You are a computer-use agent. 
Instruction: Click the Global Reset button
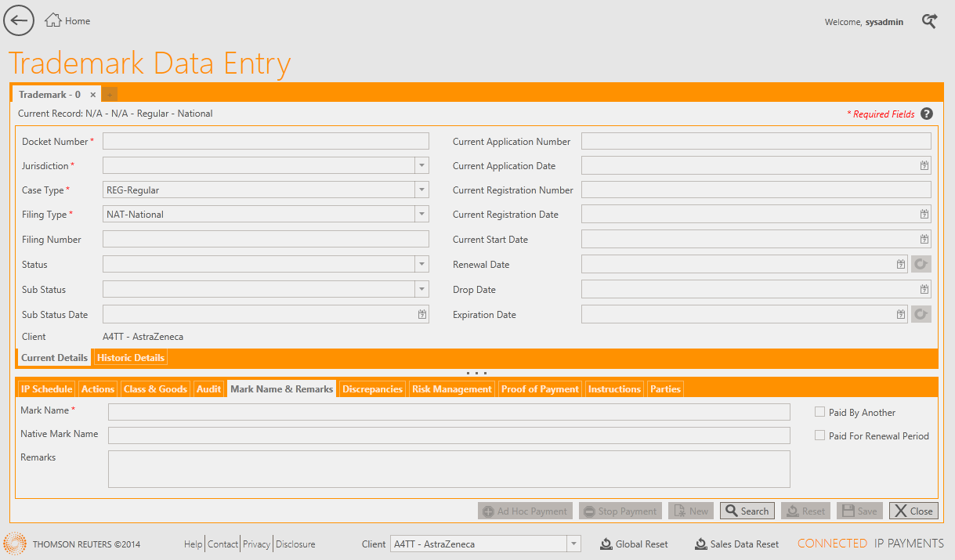[634, 544]
